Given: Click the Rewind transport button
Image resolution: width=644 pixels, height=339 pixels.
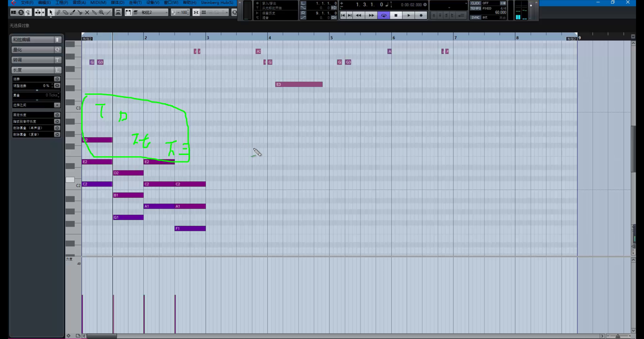Looking at the screenshot, I should pyautogui.click(x=359, y=15).
